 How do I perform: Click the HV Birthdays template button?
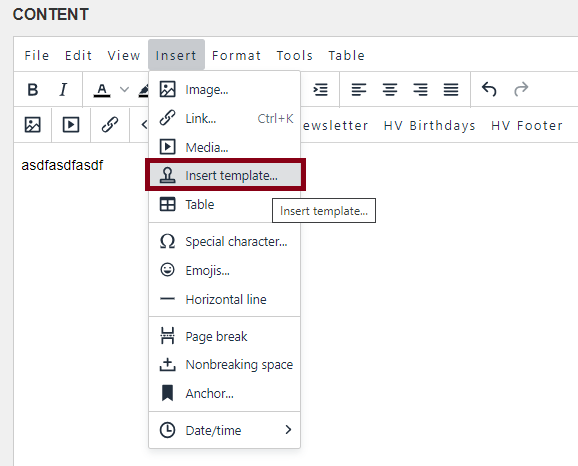429,125
